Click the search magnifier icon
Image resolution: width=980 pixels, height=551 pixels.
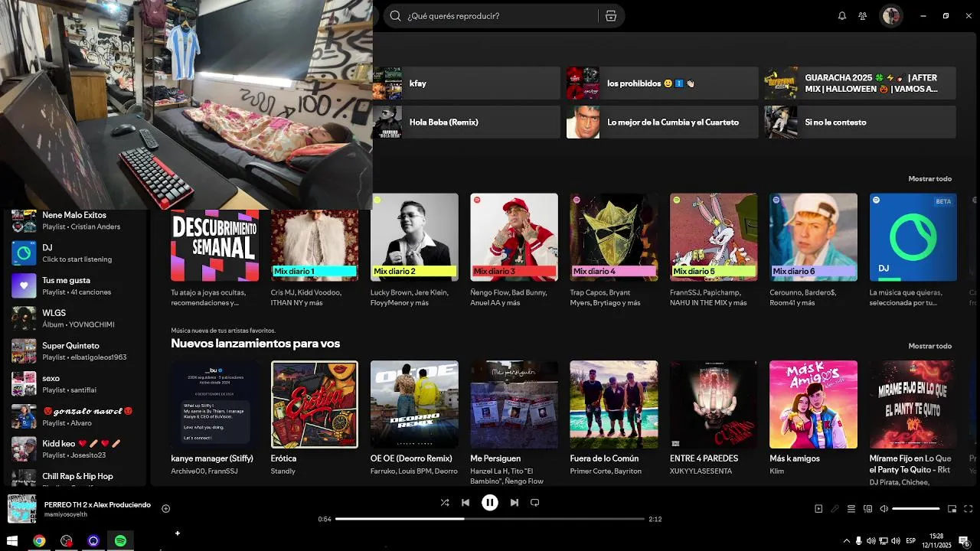[x=395, y=16]
